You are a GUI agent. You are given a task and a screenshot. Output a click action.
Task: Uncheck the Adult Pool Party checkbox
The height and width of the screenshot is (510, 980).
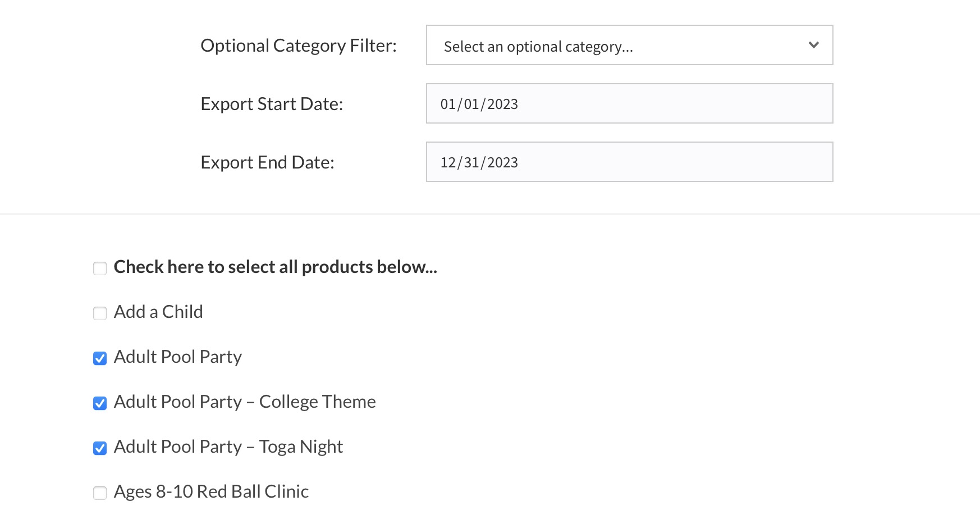click(100, 358)
